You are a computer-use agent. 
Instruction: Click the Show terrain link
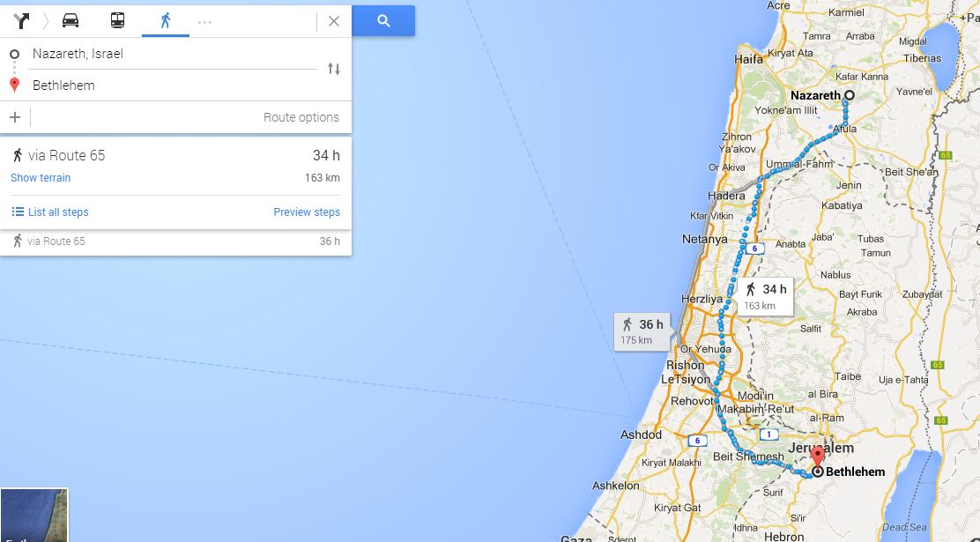[41, 177]
